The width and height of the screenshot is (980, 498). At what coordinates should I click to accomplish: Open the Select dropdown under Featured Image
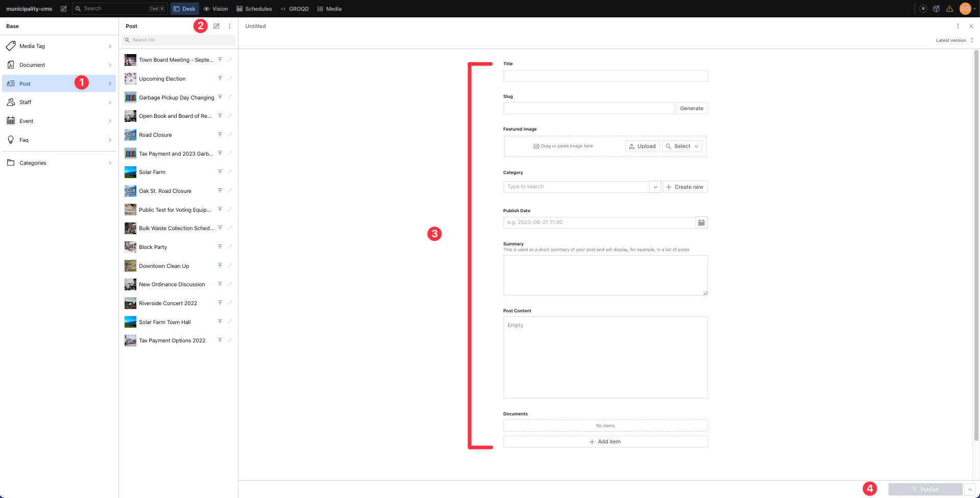click(682, 146)
